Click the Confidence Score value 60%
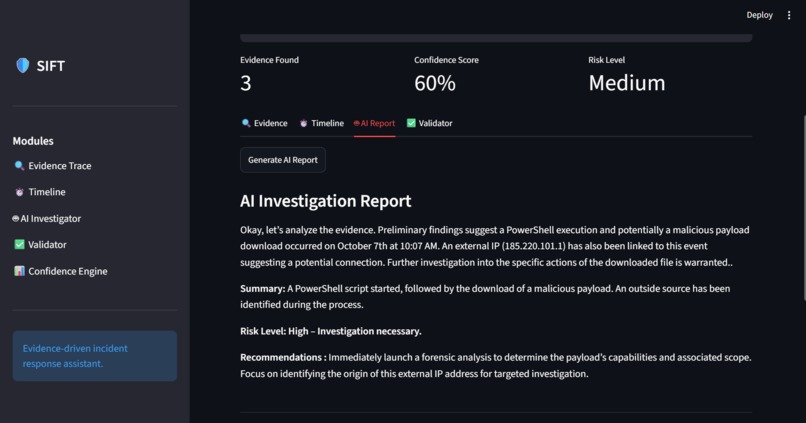 pos(435,83)
